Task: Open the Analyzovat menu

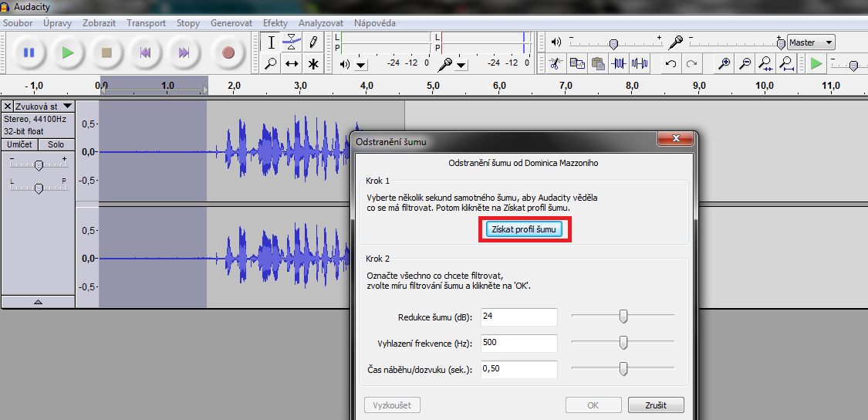Action: [x=321, y=23]
